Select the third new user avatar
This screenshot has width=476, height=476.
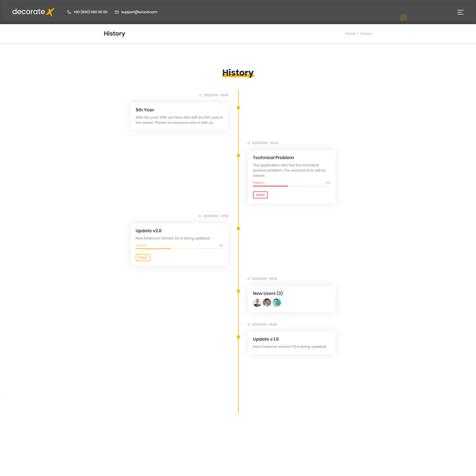click(277, 303)
